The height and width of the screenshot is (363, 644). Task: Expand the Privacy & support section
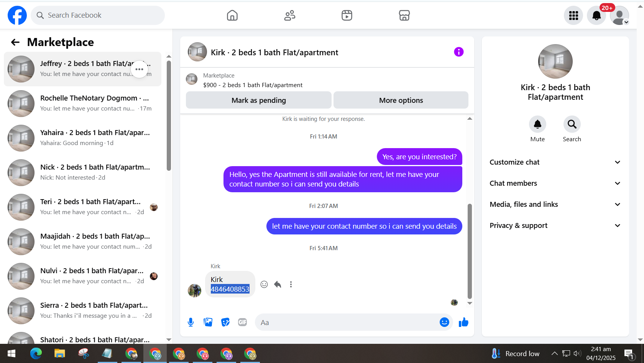click(555, 226)
